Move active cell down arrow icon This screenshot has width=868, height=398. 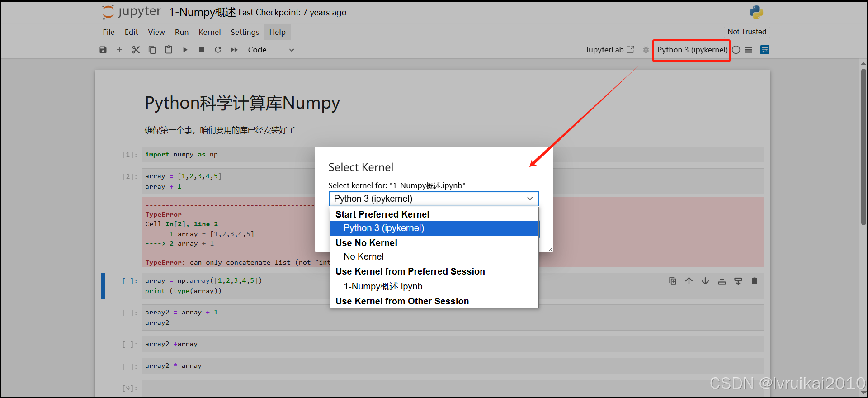click(705, 281)
